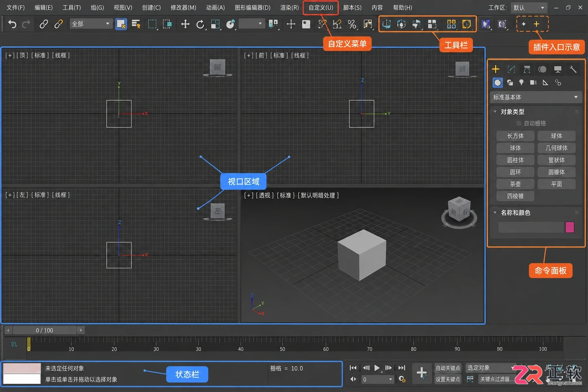
Task: Click the pink object color swatch
Action: [570, 227]
